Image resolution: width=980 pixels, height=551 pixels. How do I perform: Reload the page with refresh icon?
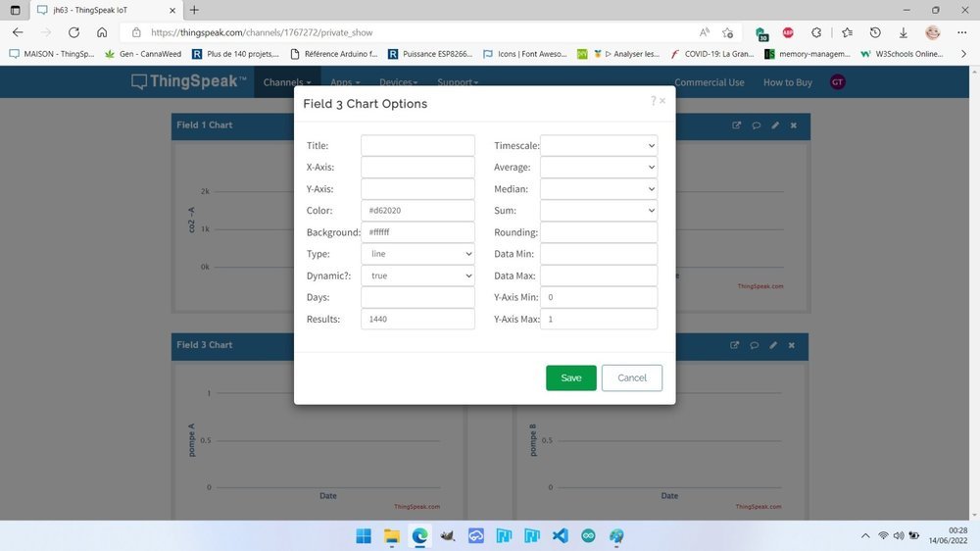tap(73, 32)
